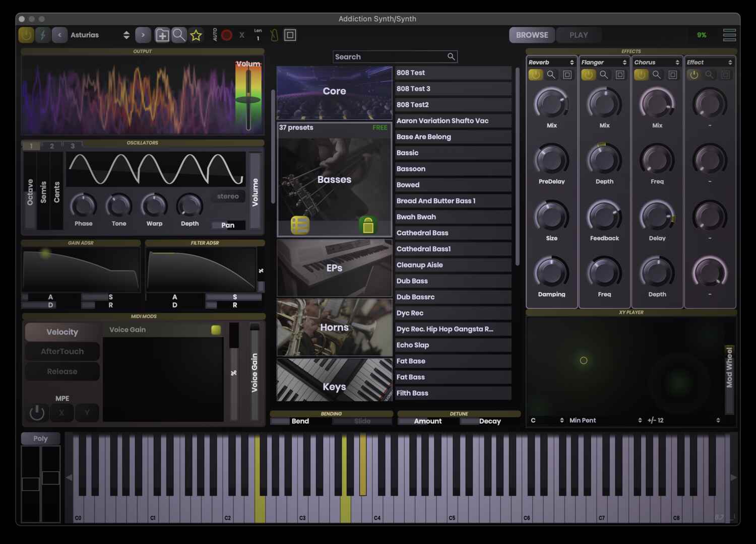Toggle the AUTO record button
This screenshot has height=544, width=756.
[226, 35]
